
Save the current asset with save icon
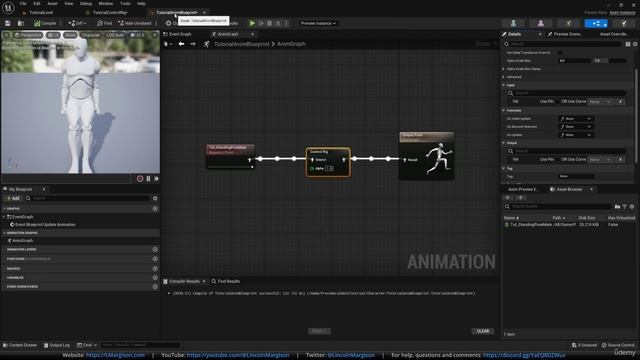tap(8, 23)
